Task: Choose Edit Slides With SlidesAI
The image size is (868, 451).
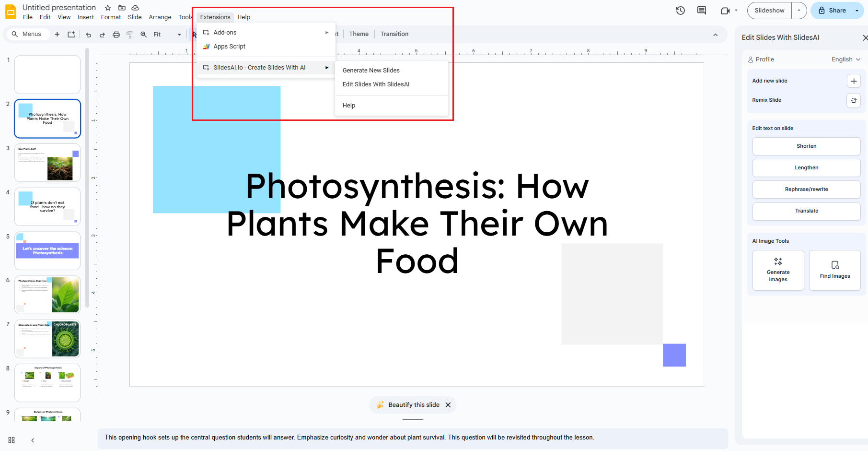Action: 392,84
